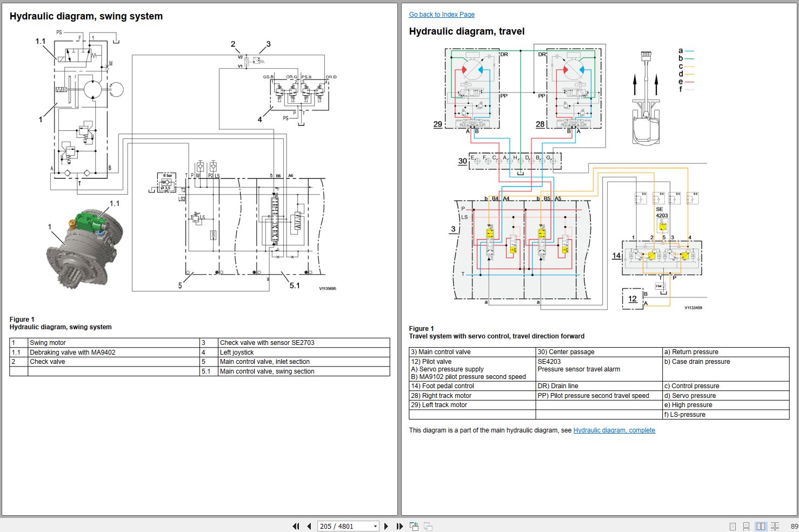Click the swing motor 3D illustration

(x=84, y=248)
